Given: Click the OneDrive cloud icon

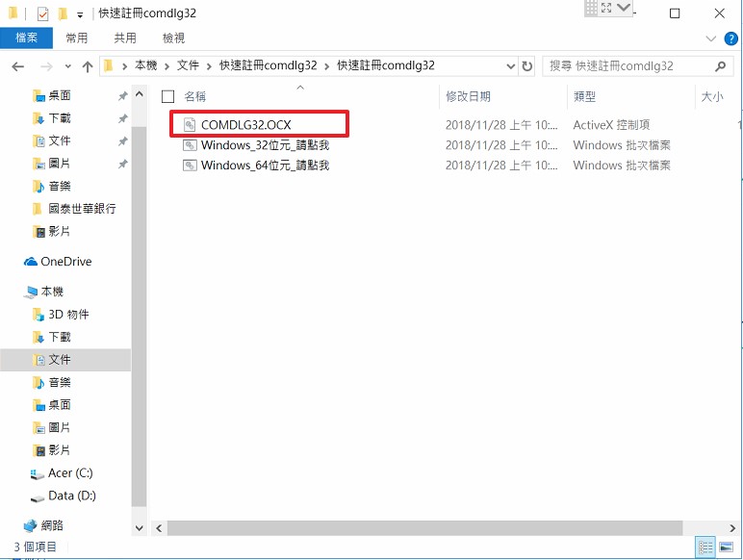Looking at the screenshot, I should tap(31, 262).
